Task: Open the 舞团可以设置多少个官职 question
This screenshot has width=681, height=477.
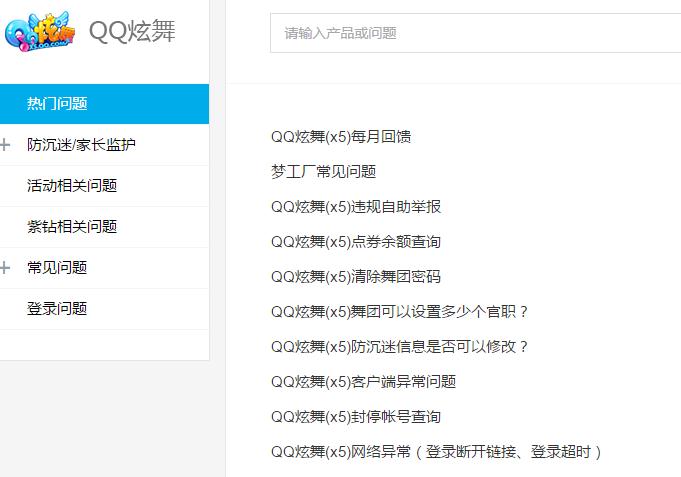Action: 400,312
